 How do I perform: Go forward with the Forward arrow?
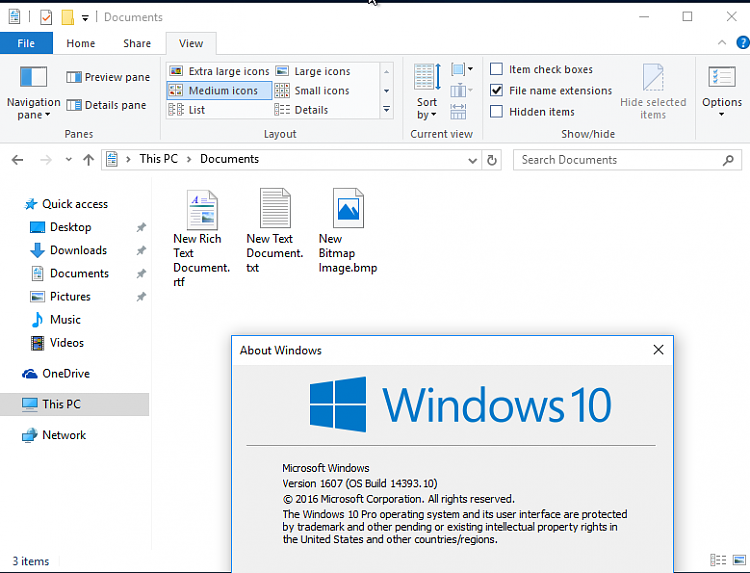pyautogui.click(x=46, y=160)
